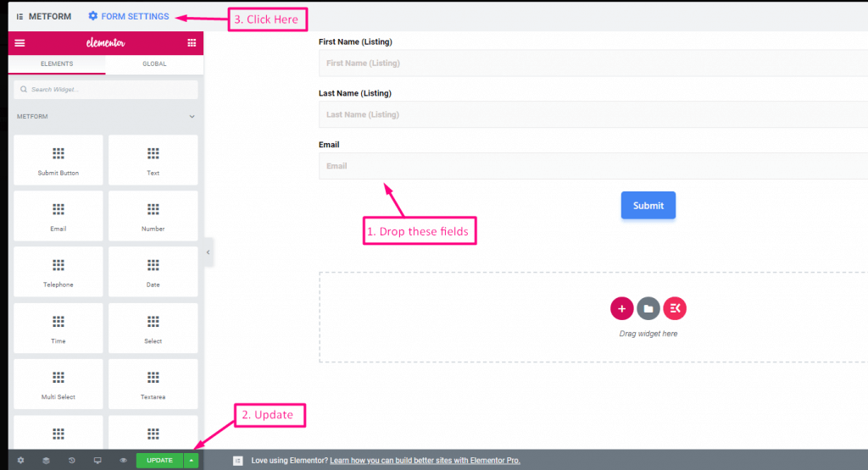Image resolution: width=868 pixels, height=470 pixels.
Task: Open save options arrow next to Update
Action: [191, 460]
